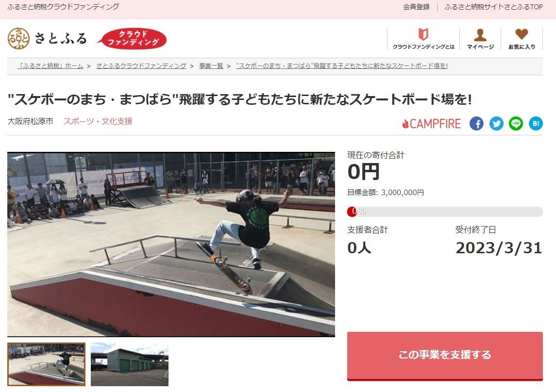The image size is (556, 392).
Task: Share via LINE icon
Action: click(516, 124)
